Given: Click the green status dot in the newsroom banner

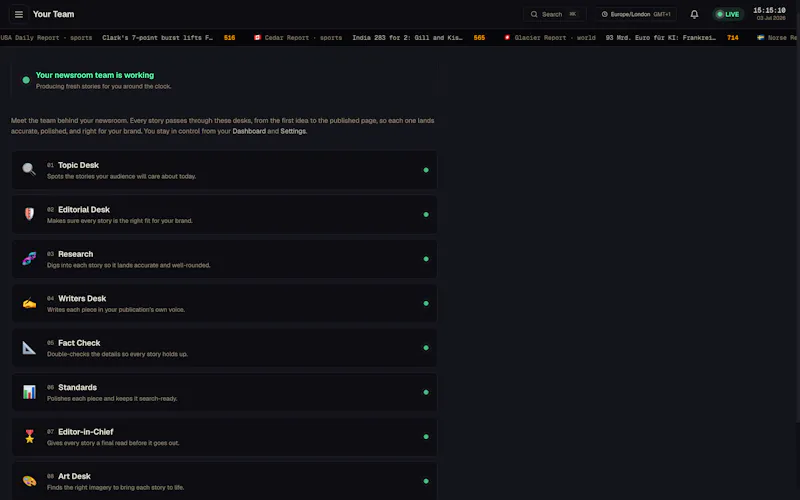Looking at the screenshot, I should coord(26,80).
